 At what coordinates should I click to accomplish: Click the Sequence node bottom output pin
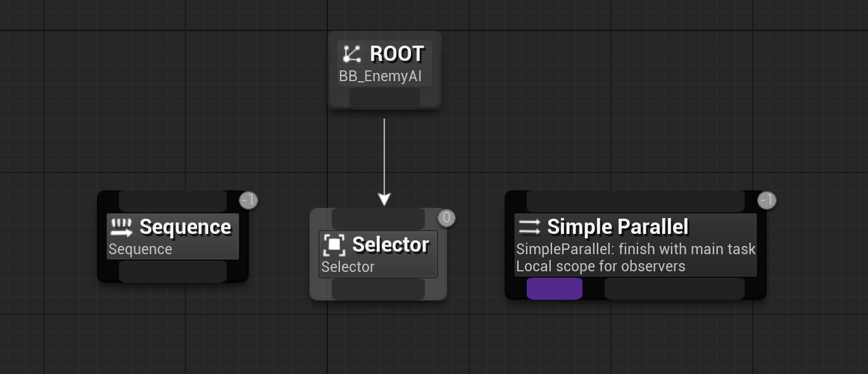pyautogui.click(x=173, y=271)
